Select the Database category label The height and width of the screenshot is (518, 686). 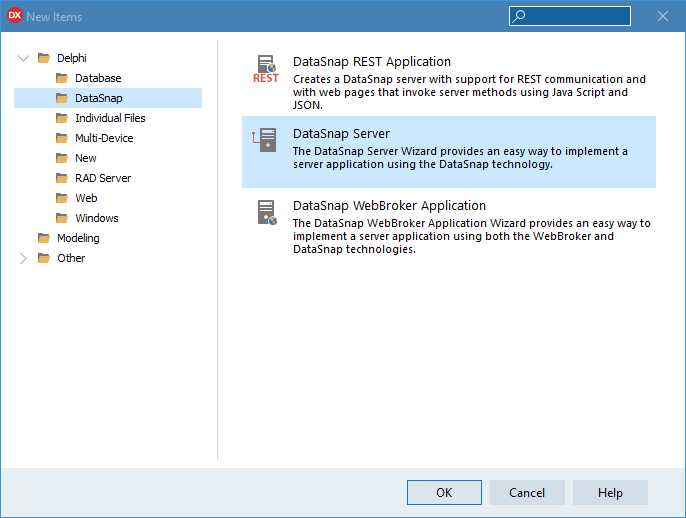[98, 78]
